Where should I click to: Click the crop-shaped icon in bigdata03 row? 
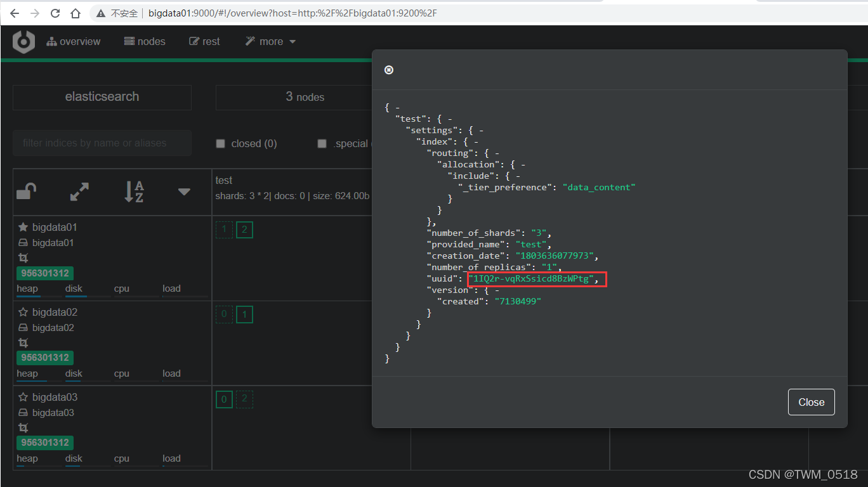tap(23, 428)
